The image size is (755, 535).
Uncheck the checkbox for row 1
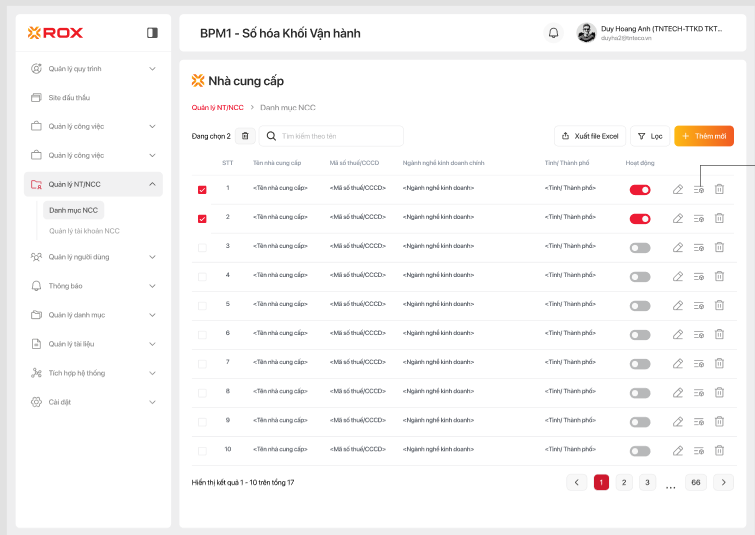pyautogui.click(x=202, y=189)
